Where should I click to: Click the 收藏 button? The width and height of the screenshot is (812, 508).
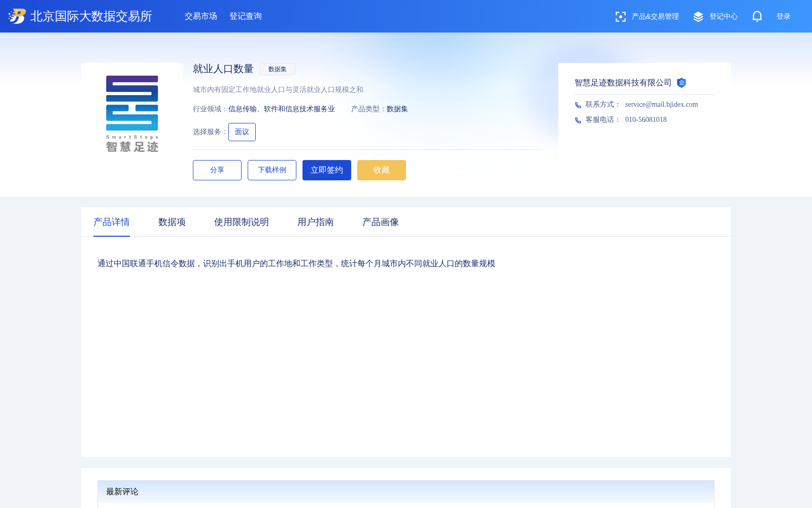[382, 170]
